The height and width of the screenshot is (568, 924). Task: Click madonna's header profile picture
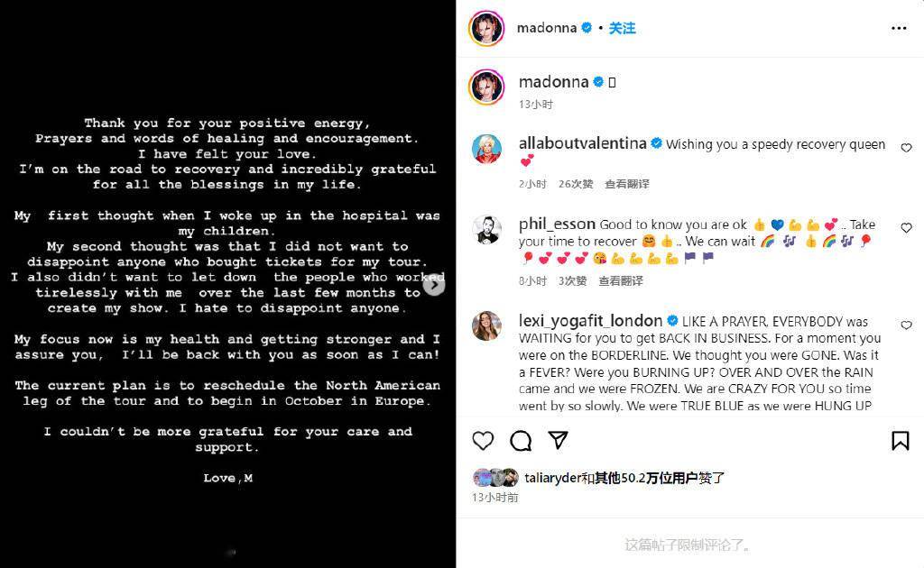[x=486, y=28]
